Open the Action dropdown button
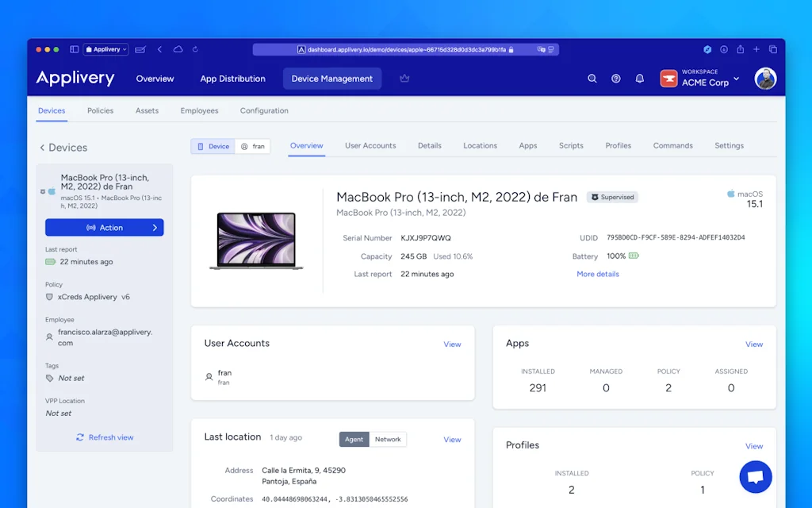Image resolution: width=812 pixels, height=508 pixels. (105, 228)
